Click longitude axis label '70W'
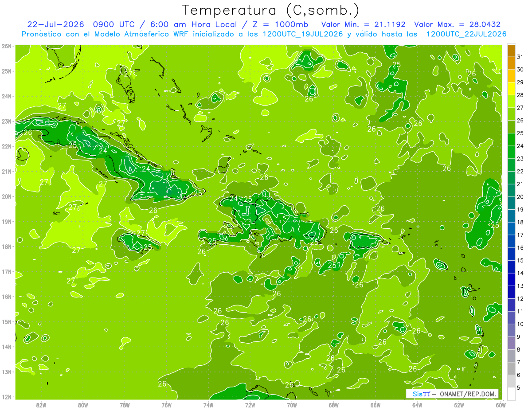Viewport: 532px width, 411px height. (x=292, y=404)
